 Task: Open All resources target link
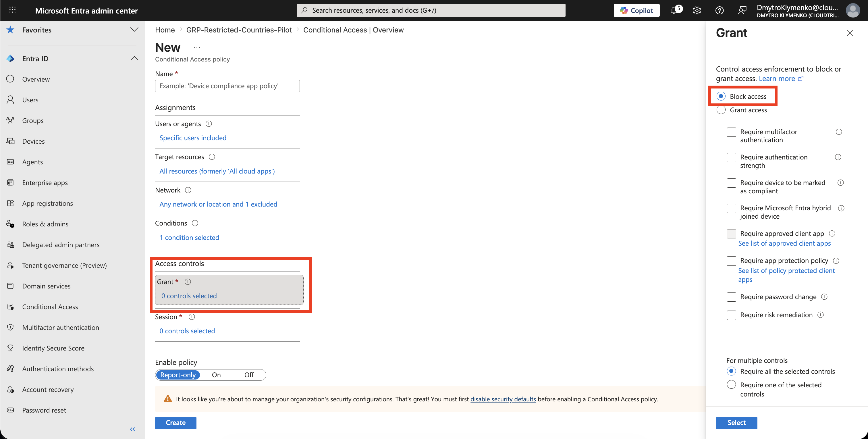click(x=217, y=171)
